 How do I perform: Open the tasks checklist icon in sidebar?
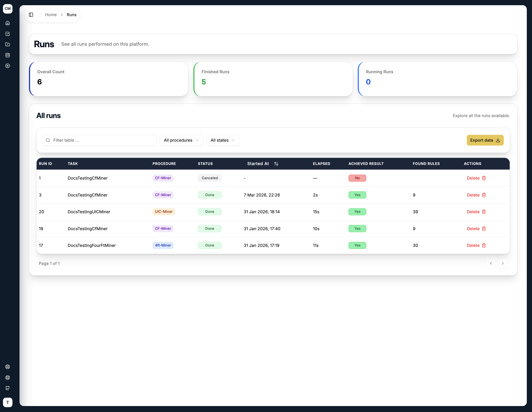coord(8,34)
